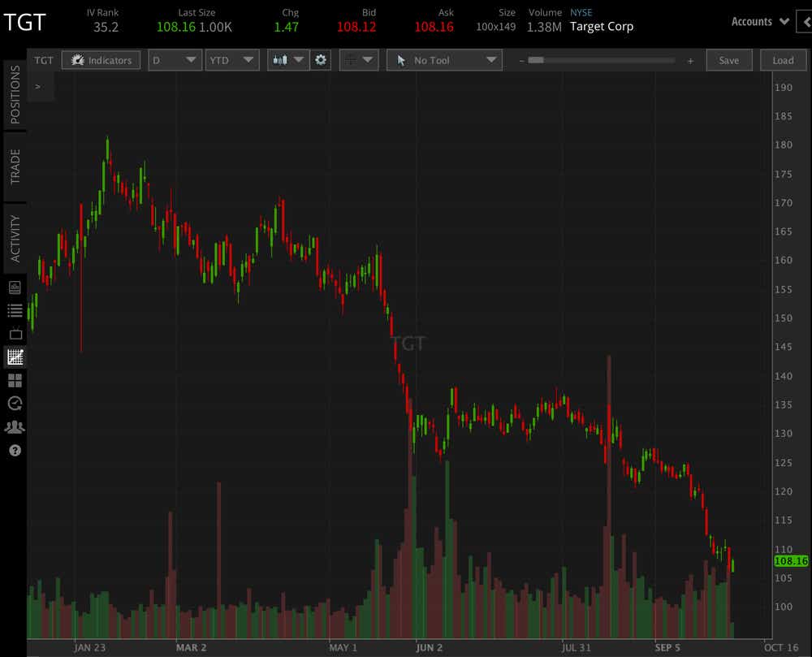Viewport: 812px width, 657px height.
Task: Open the POSITIONS tab
Action: (15, 94)
